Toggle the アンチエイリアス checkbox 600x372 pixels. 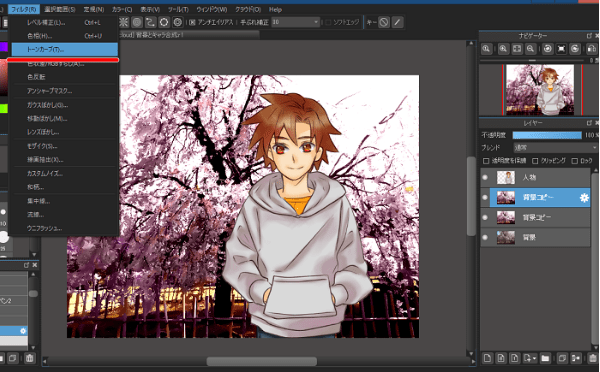pyautogui.click(x=192, y=23)
